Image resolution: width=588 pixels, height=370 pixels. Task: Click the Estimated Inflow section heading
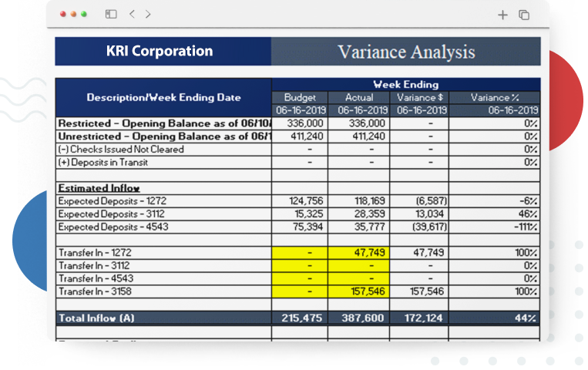point(99,188)
